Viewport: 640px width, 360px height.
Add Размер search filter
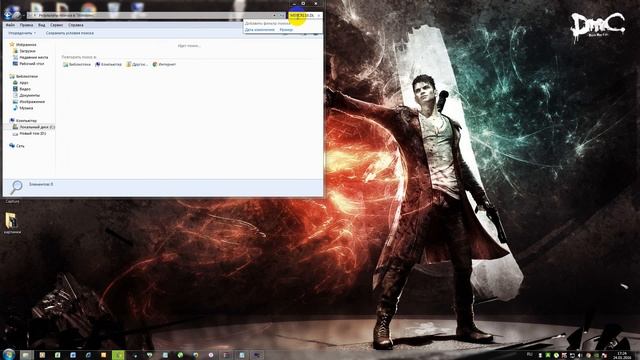[286, 30]
